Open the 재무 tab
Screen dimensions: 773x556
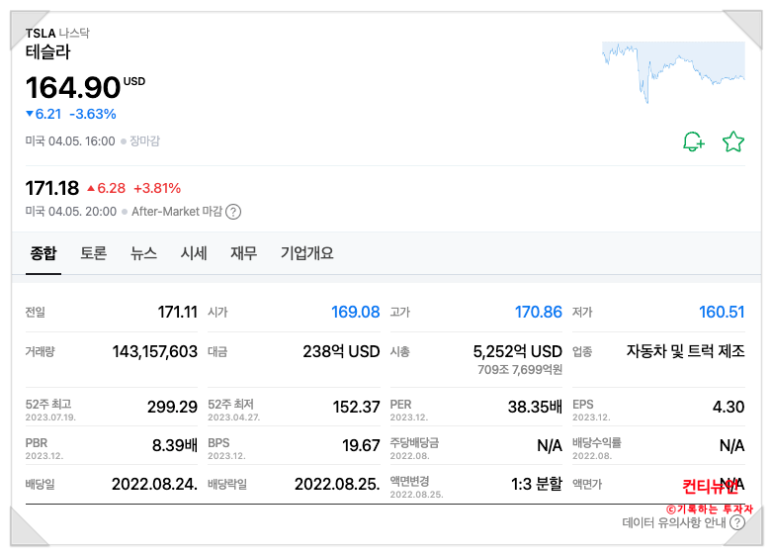pos(244,253)
